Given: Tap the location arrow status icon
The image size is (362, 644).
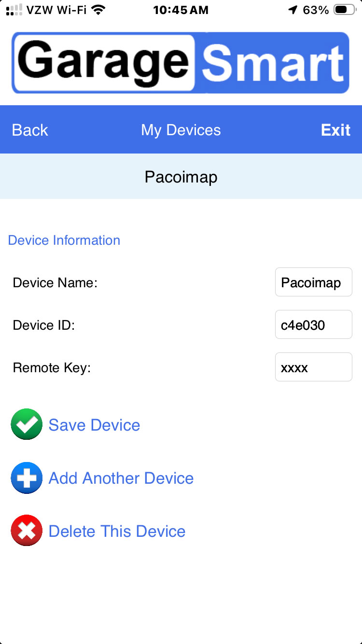Looking at the screenshot, I should coord(292,10).
